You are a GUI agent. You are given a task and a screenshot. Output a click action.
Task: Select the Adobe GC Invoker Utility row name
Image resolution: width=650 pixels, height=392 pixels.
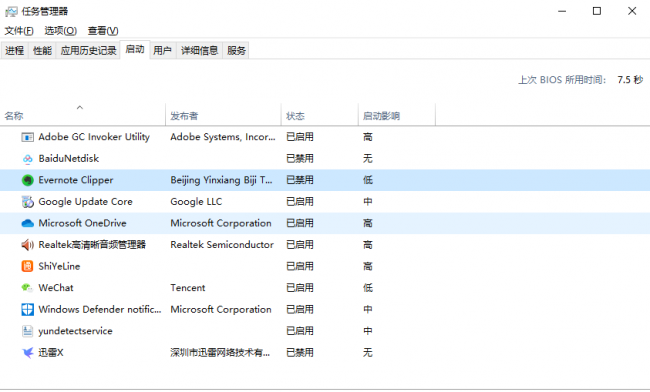94,137
